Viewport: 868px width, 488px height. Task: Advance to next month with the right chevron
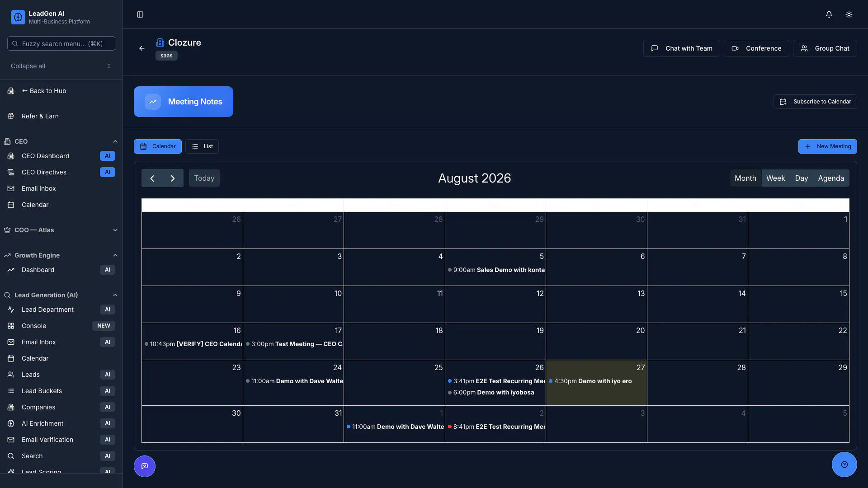pos(173,178)
